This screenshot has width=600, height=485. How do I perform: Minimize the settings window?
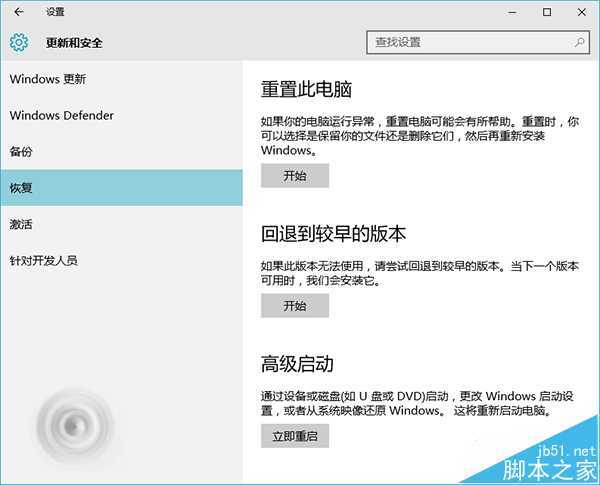tap(512, 12)
